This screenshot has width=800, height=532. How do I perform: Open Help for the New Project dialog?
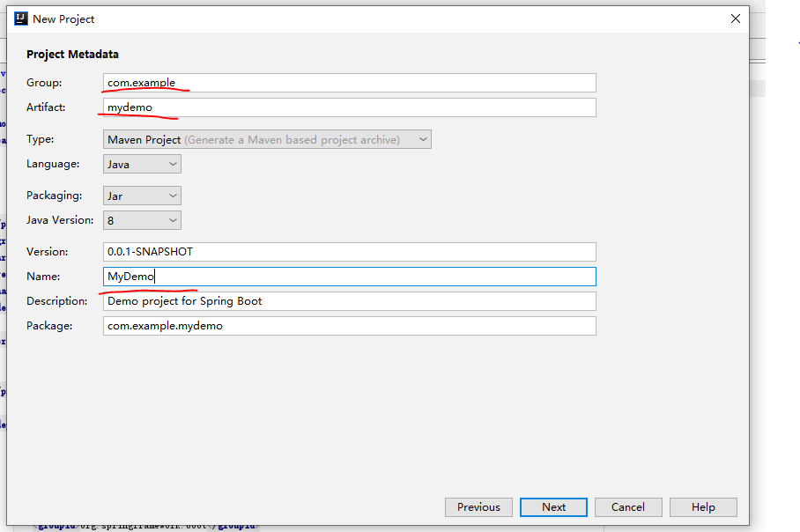point(704,507)
